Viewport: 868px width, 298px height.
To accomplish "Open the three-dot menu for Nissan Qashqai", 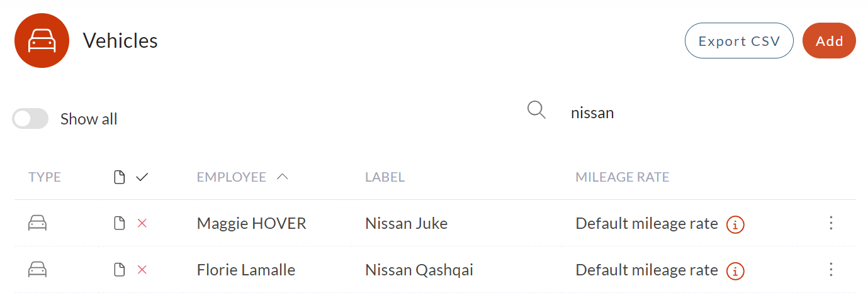I will [831, 270].
